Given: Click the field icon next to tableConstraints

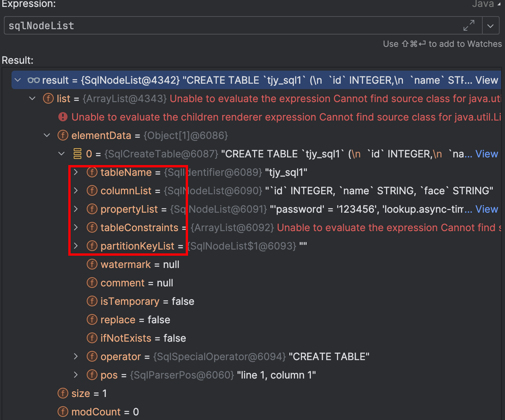Looking at the screenshot, I should (92, 228).
